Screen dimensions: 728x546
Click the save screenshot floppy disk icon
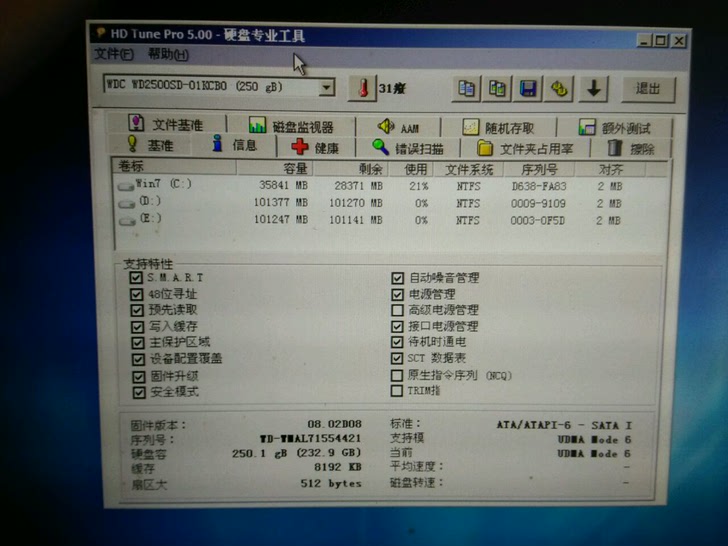click(x=528, y=88)
